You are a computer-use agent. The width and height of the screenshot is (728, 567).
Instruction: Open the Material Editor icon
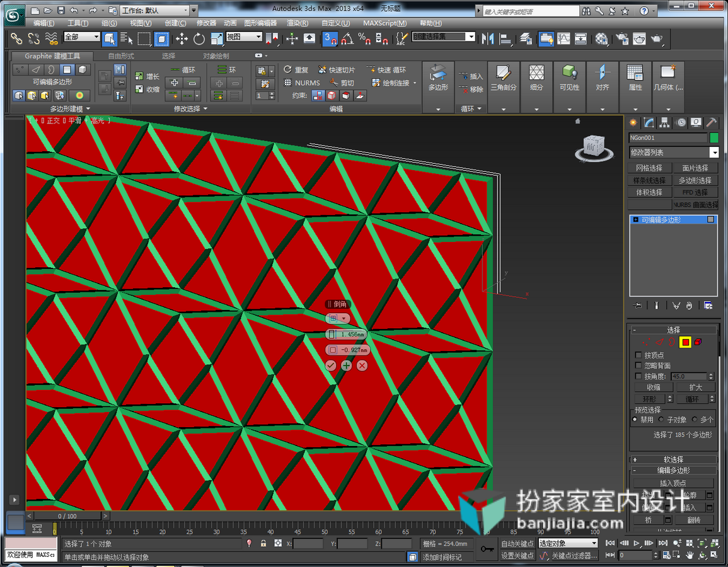(x=602, y=39)
